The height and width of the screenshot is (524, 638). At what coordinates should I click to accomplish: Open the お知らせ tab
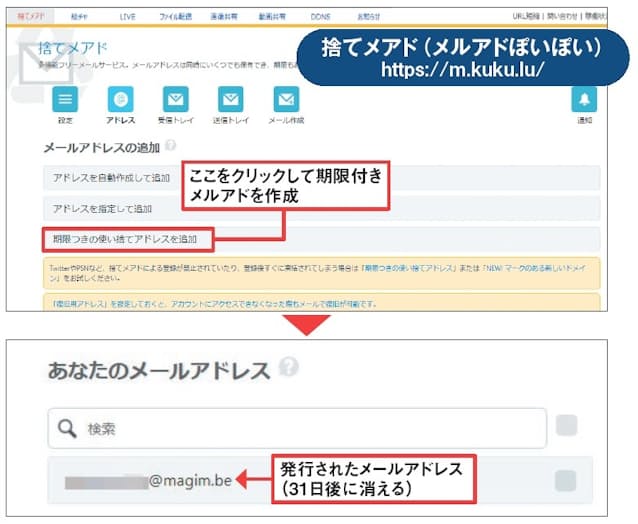pos(369,17)
